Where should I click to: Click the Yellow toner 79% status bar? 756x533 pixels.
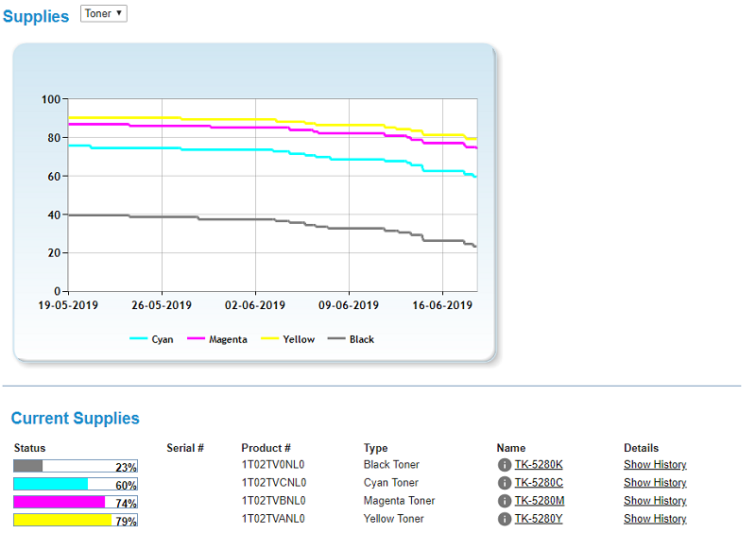[x=76, y=520]
